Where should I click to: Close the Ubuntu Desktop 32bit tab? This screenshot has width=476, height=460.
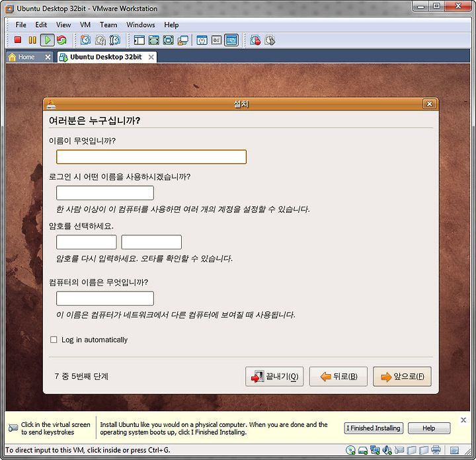click(x=151, y=57)
